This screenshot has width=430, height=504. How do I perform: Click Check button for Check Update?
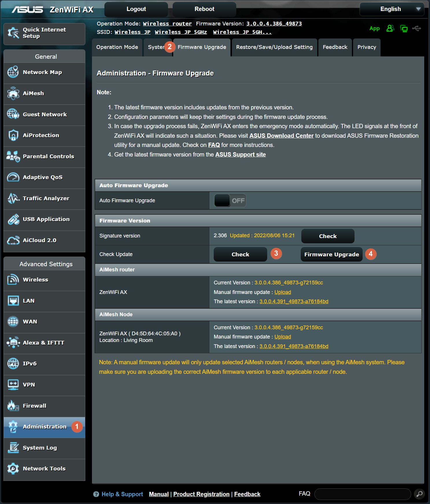tap(240, 254)
